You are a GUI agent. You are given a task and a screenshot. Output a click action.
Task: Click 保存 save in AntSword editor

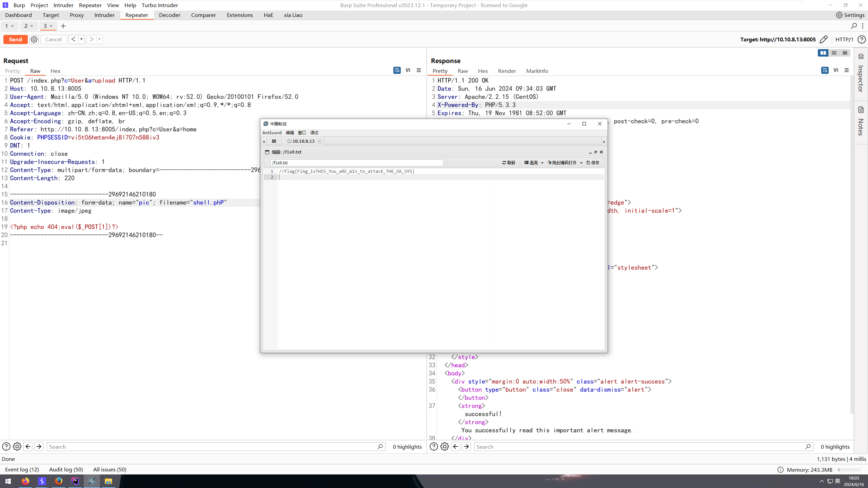point(593,163)
